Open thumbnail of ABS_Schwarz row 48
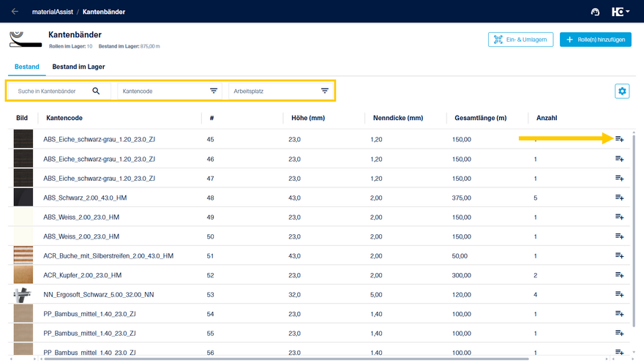Screen dimensions: 644x363 click(x=23, y=198)
